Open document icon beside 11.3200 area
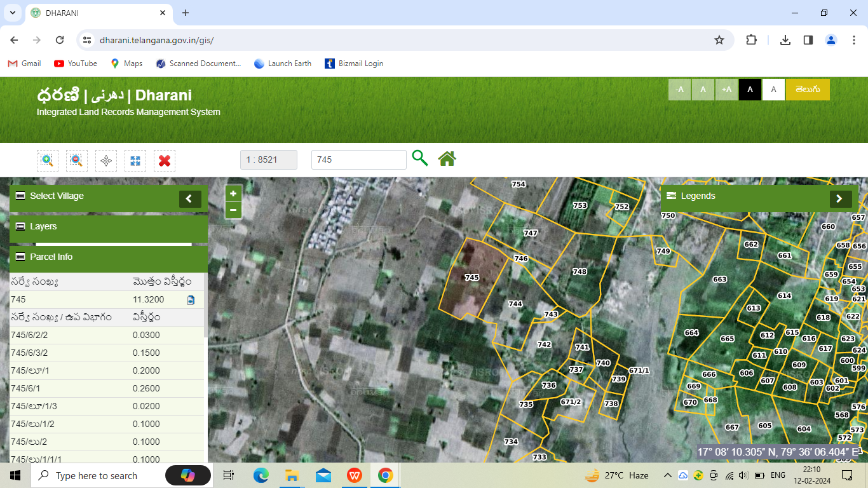 (x=191, y=300)
